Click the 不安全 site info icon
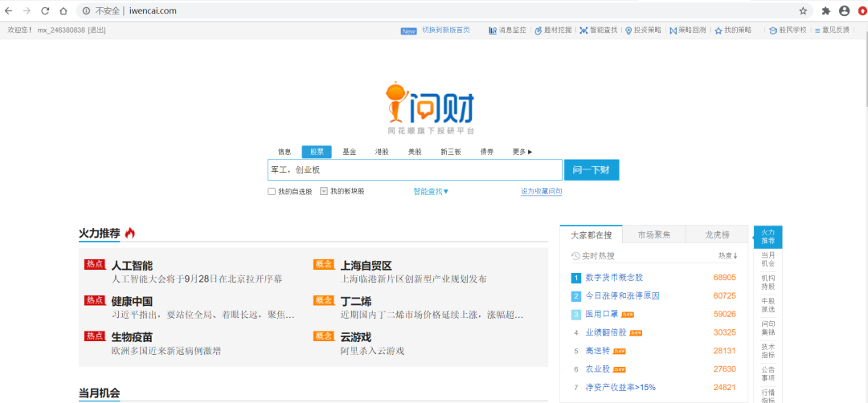This screenshot has height=403, width=868. (x=86, y=10)
